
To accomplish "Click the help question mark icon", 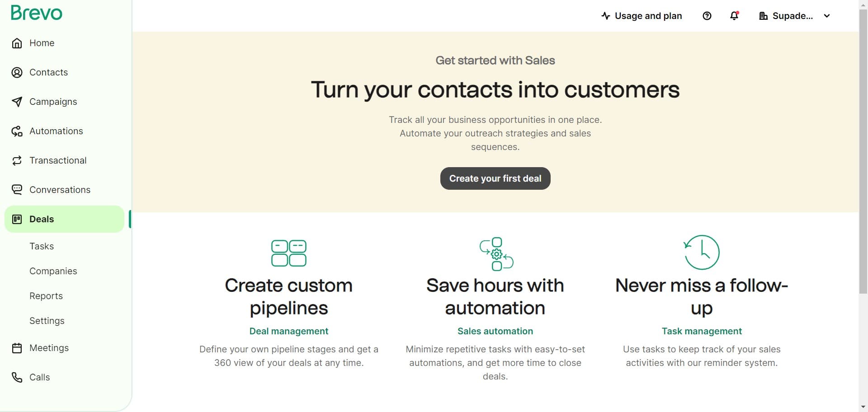I will coord(707,16).
